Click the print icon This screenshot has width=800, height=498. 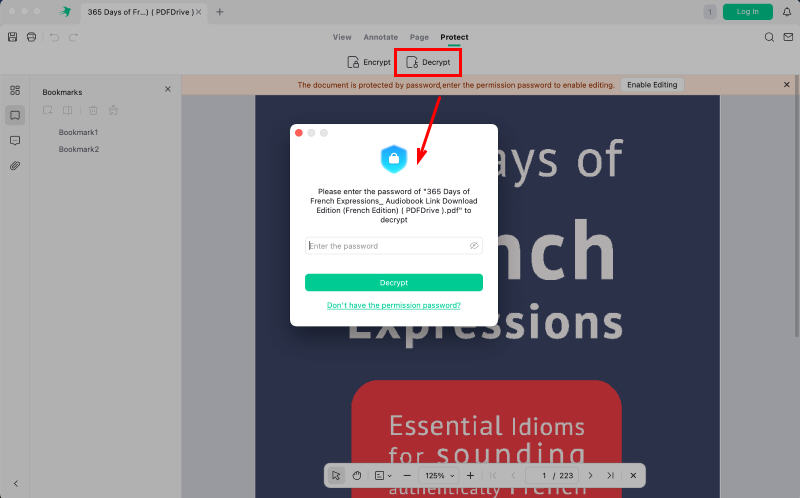click(x=32, y=37)
